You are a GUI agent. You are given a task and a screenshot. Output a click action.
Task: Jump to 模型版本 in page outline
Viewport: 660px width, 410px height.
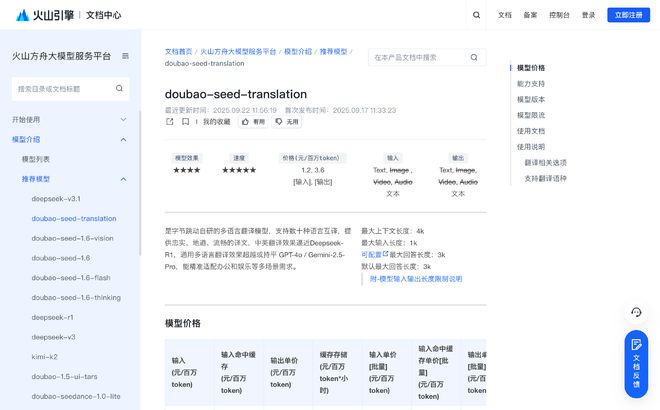click(x=531, y=99)
